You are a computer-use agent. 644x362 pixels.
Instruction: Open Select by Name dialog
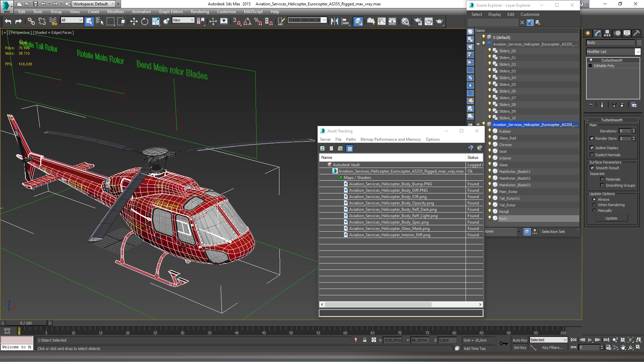click(100, 21)
